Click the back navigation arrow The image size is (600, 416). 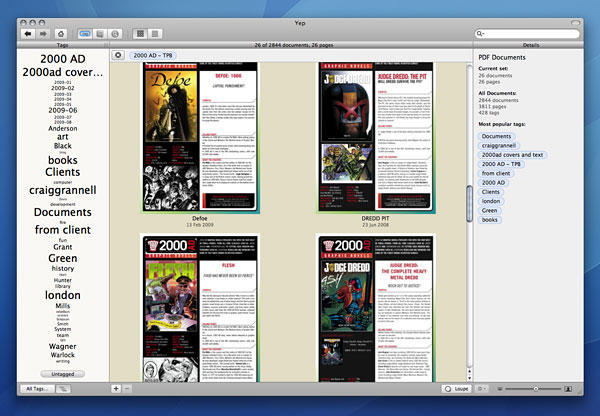[26, 33]
